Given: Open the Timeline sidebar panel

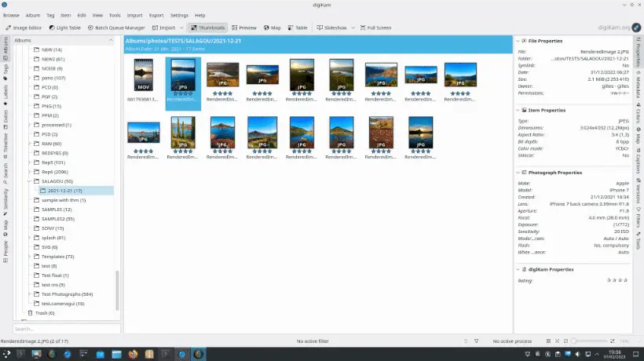Looking at the screenshot, I should pyautogui.click(x=6, y=141).
